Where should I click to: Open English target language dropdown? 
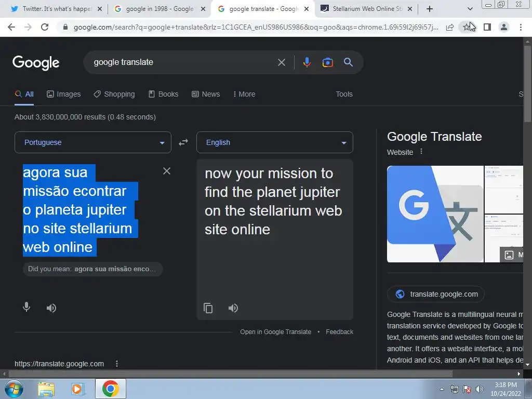pyautogui.click(x=275, y=142)
